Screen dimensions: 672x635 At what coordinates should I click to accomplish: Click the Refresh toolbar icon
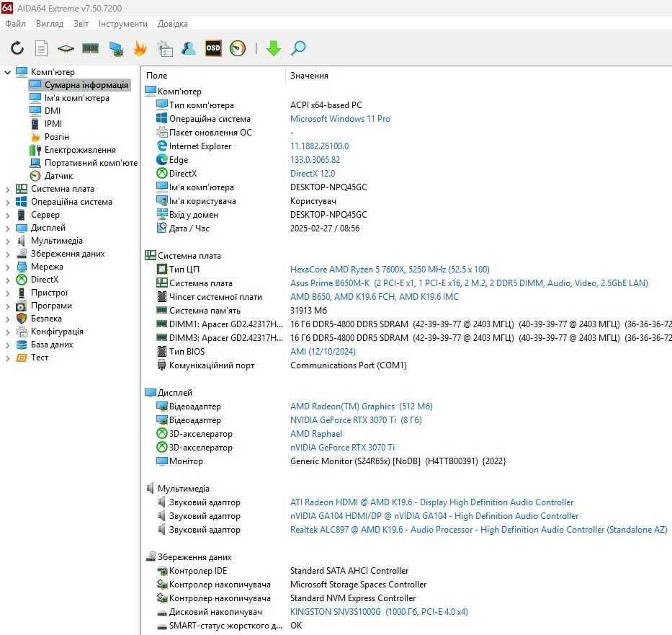coord(17,48)
